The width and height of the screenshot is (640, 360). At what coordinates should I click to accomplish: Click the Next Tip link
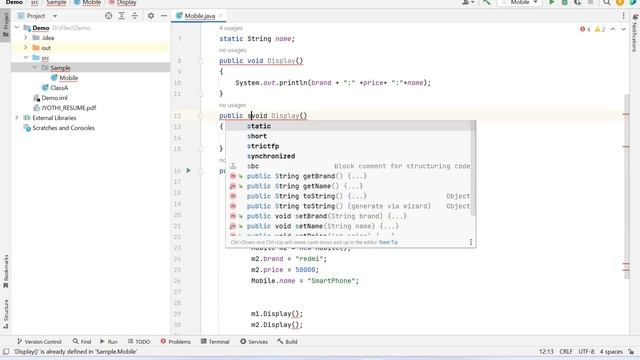[x=388, y=242]
